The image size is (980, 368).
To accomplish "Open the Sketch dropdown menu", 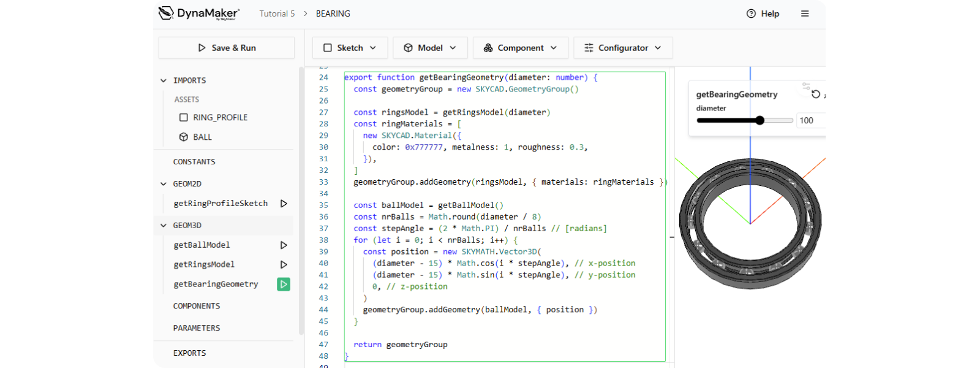I will coord(350,48).
